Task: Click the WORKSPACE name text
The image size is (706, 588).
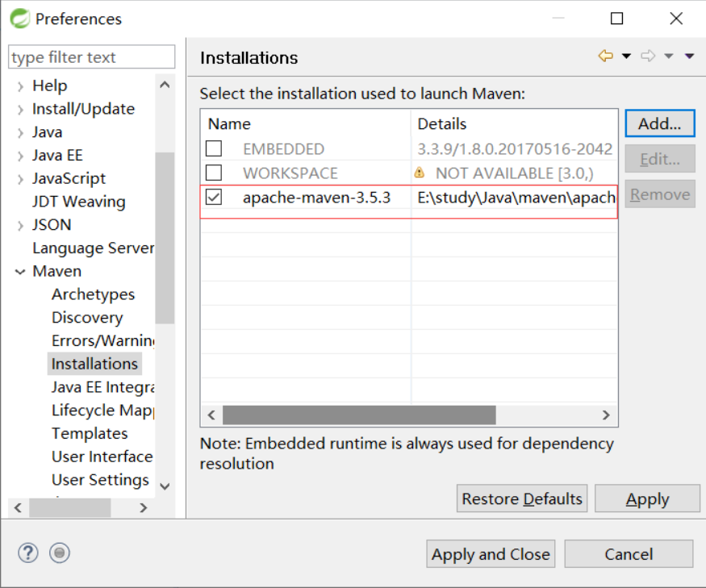Action: point(290,173)
